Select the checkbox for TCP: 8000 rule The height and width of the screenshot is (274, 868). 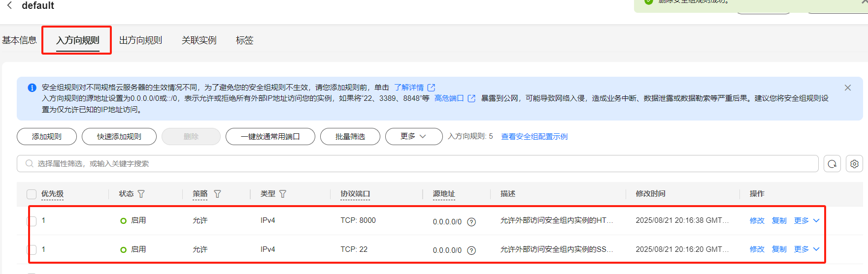tap(32, 221)
